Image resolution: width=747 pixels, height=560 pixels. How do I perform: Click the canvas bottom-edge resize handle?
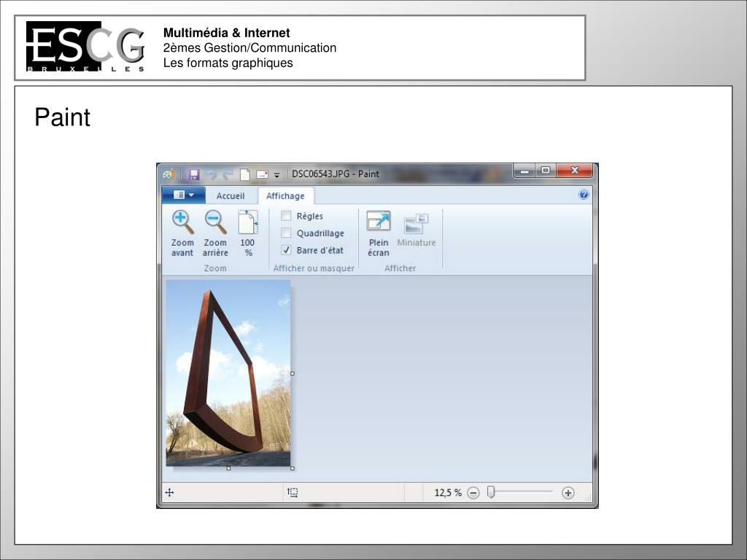tap(228, 469)
